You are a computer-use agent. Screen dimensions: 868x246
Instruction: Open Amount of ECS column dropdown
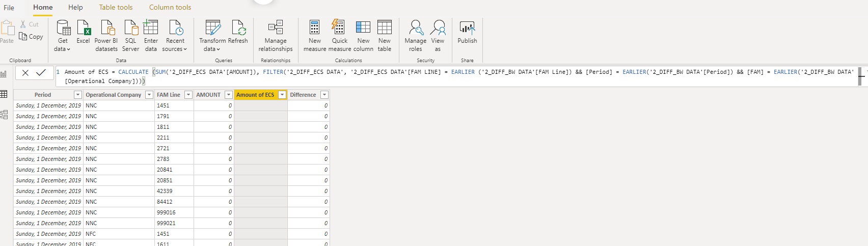point(282,95)
